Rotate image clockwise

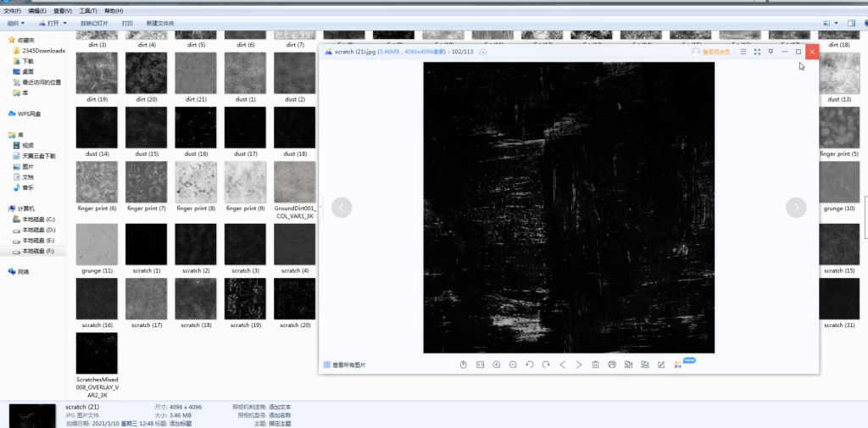coord(546,364)
